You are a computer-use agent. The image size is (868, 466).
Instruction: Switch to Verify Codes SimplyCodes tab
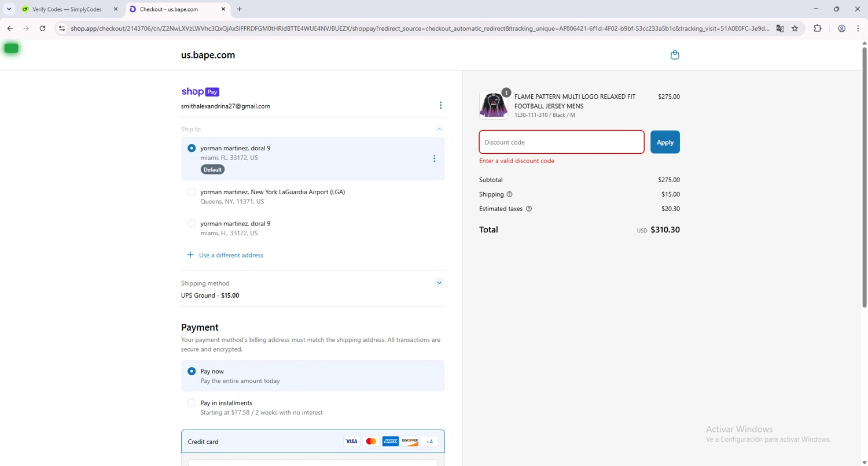(x=66, y=9)
